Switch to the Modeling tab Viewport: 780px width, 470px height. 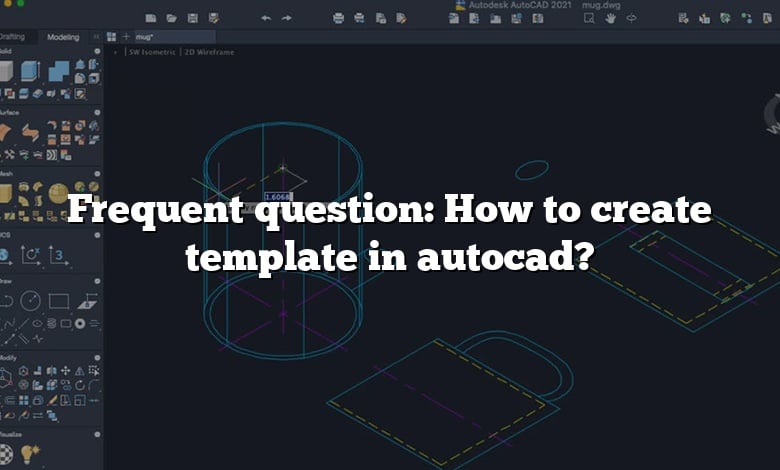63,37
